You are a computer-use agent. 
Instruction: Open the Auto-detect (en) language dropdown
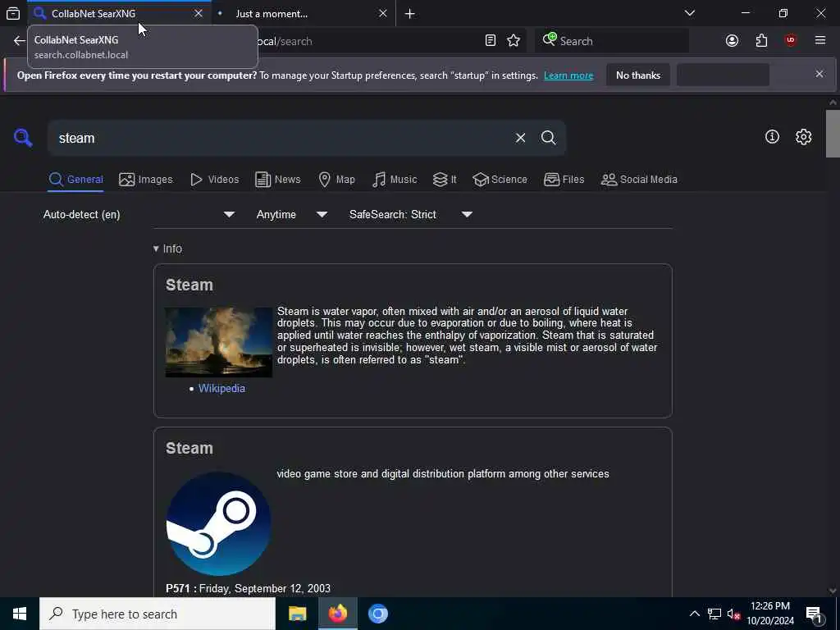139,214
